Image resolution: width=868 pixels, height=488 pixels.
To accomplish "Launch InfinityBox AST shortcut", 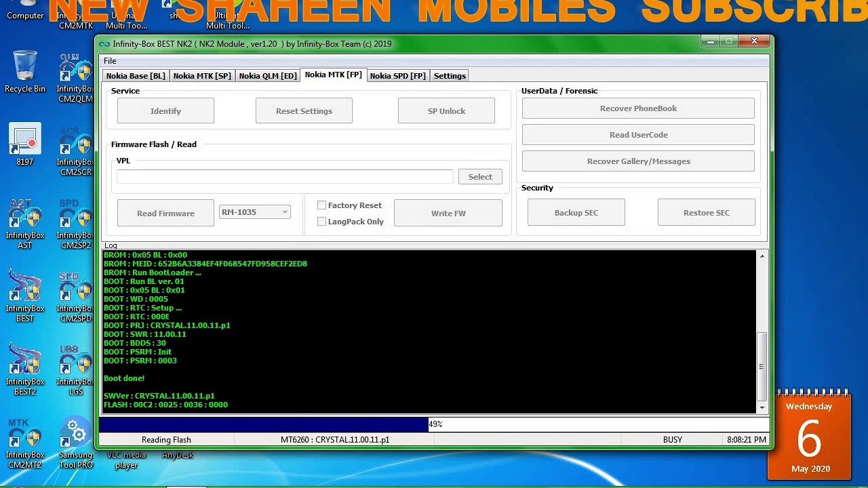I will click(25, 224).
